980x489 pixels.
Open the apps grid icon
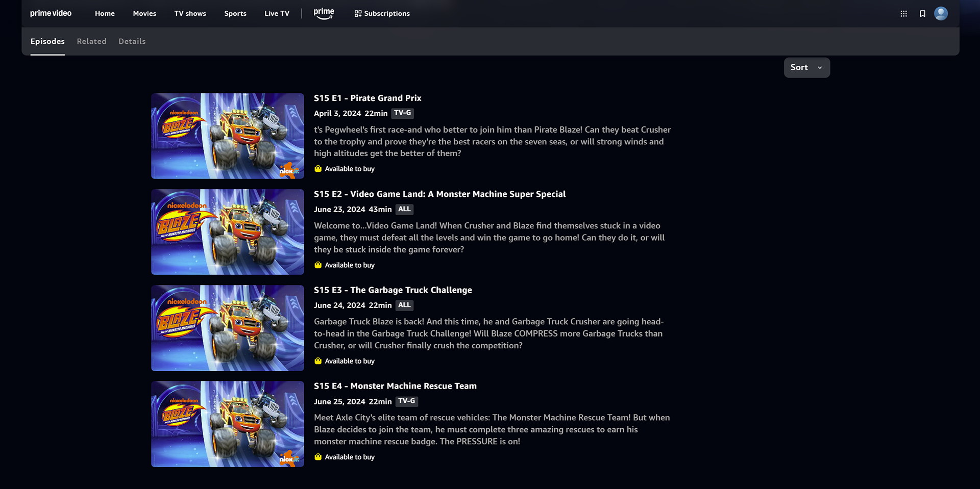(903, 14)
